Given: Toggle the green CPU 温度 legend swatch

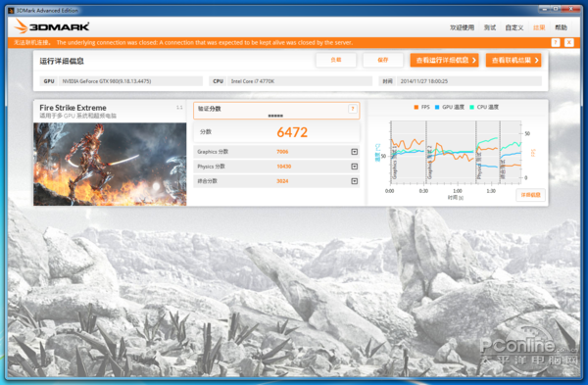Looking at the screenshot, I should point(471,107).
